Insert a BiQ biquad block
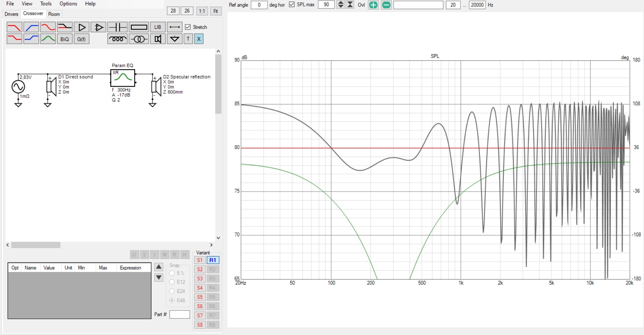Screen dimensions: 644x335 65,39
